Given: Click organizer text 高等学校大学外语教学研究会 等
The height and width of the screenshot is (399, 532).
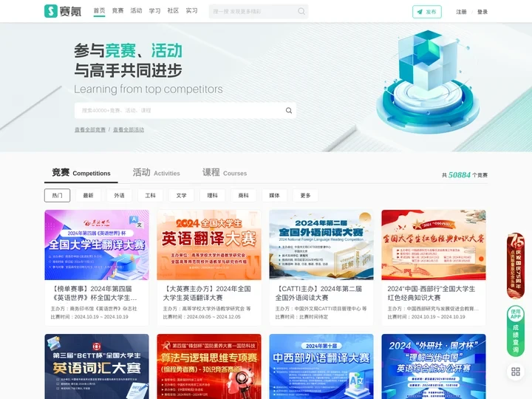Looking at the screenshot, I should [x=216, y=309].
